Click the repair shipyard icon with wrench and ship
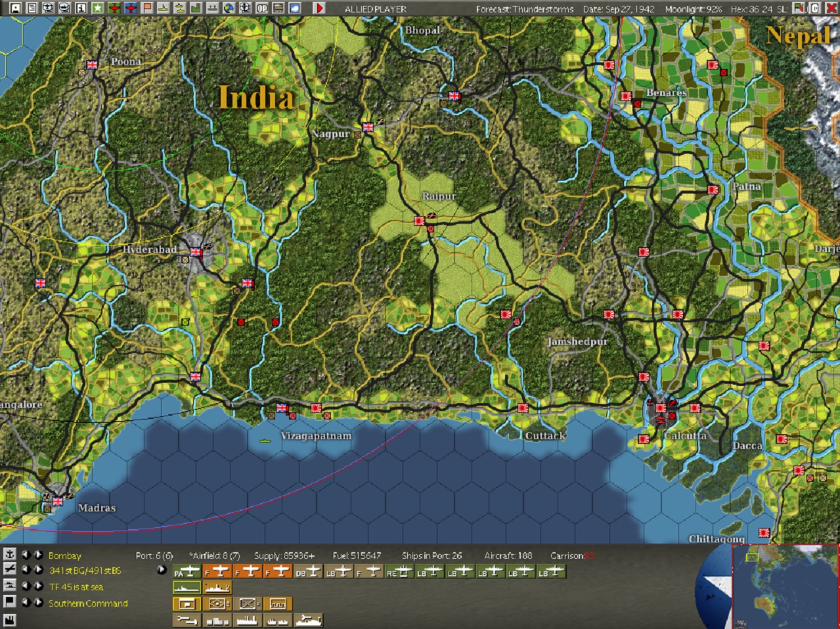 pos(309,620)
